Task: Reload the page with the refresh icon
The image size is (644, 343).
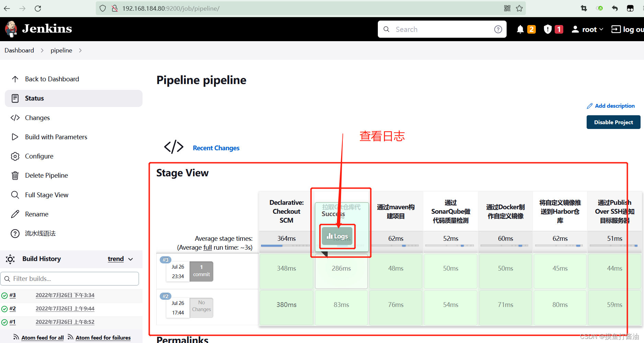Action: tap(38, 8)
